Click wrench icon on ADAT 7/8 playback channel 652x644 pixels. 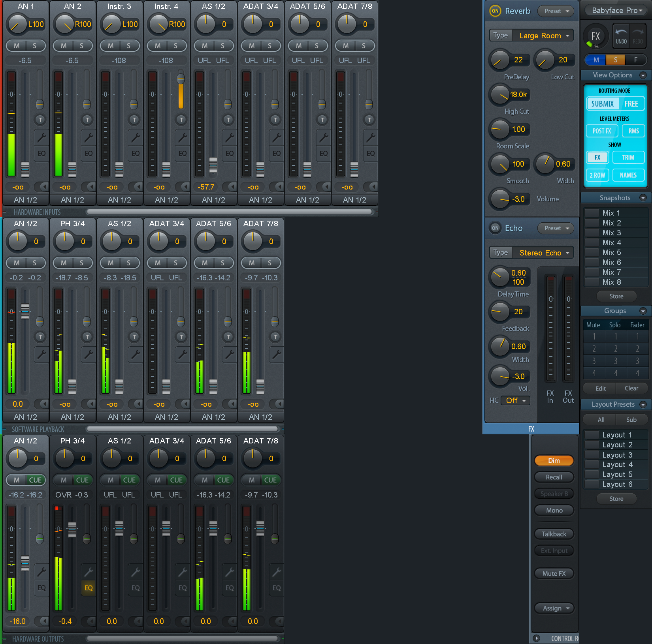pyautogui.click(x=276, y=354)
